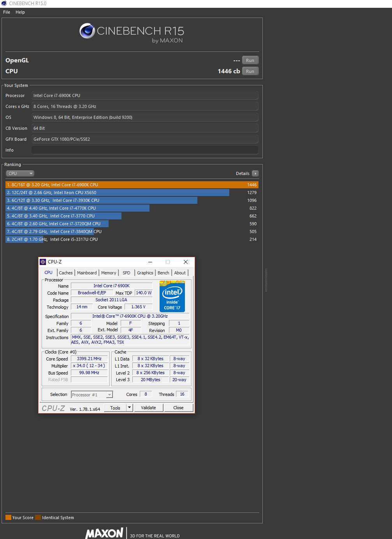
Task: Click the Package value Socket 2011 LGA
Action: [x=111, y=300]
